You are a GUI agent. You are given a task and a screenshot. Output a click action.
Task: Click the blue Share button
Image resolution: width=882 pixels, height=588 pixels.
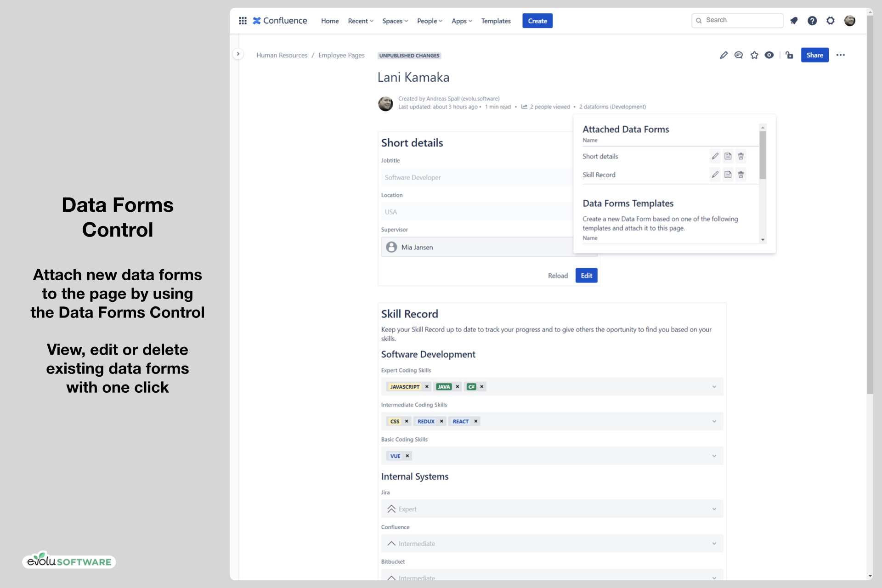coord(814,55)
